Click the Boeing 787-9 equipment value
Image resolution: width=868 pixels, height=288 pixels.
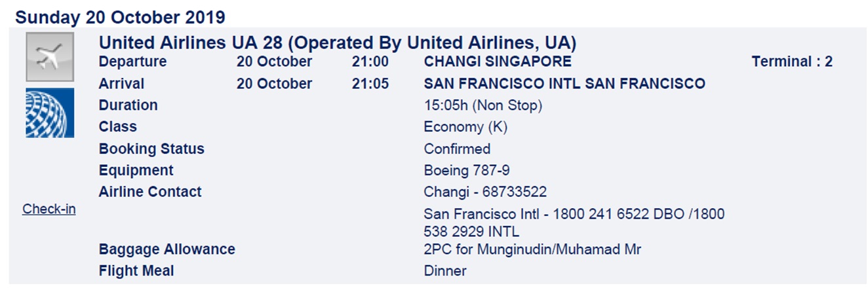click(x=467, y=170)
